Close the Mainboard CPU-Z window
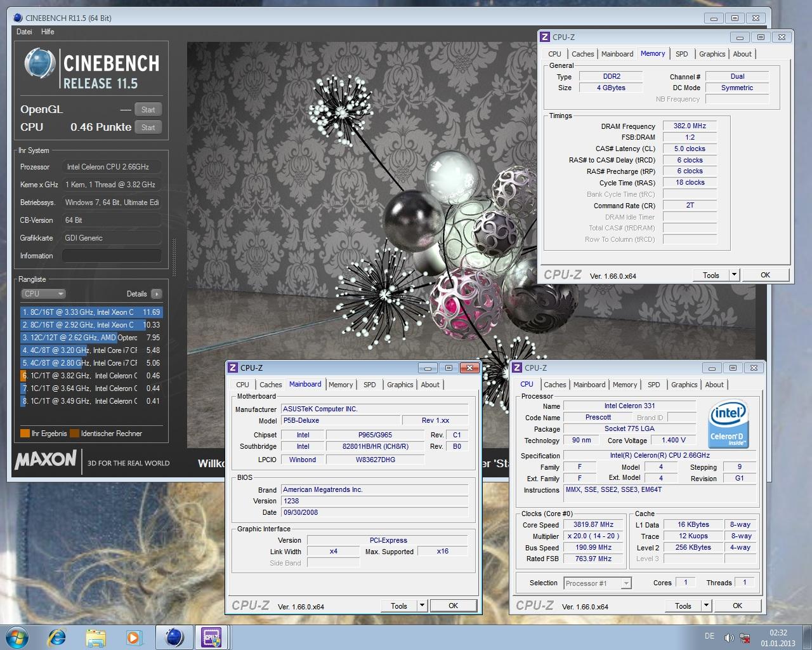 (x=469, y=368)
